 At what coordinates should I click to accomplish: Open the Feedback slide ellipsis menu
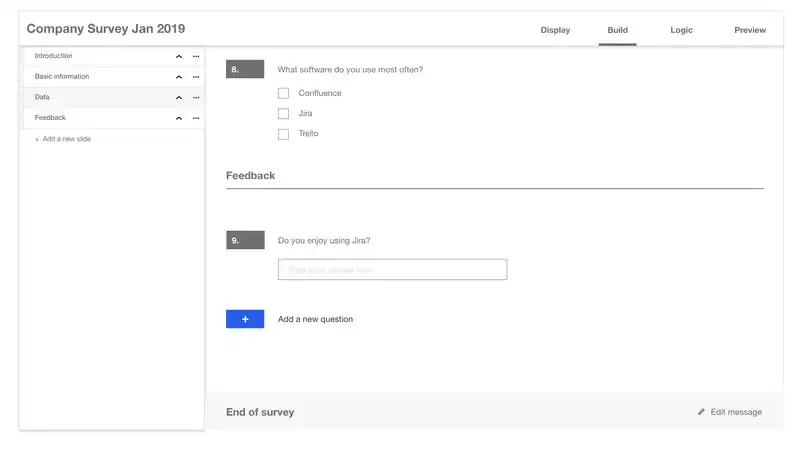[x=196, y=118]
